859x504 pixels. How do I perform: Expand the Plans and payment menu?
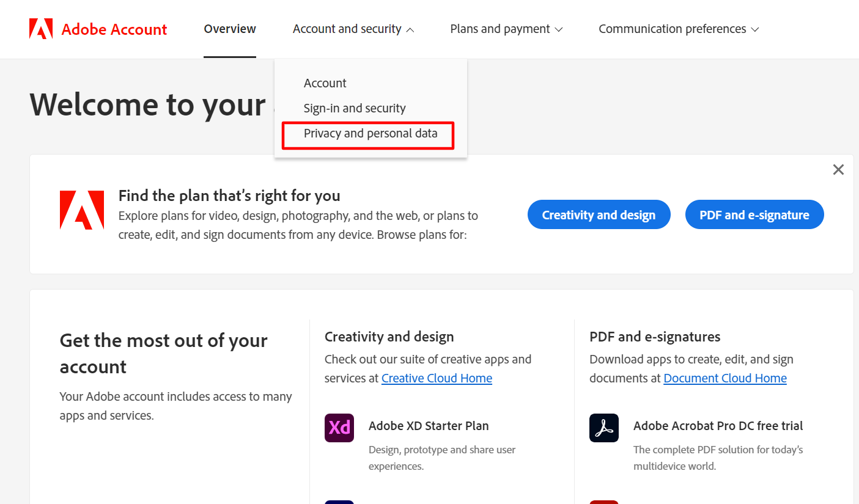click(506, 29)
